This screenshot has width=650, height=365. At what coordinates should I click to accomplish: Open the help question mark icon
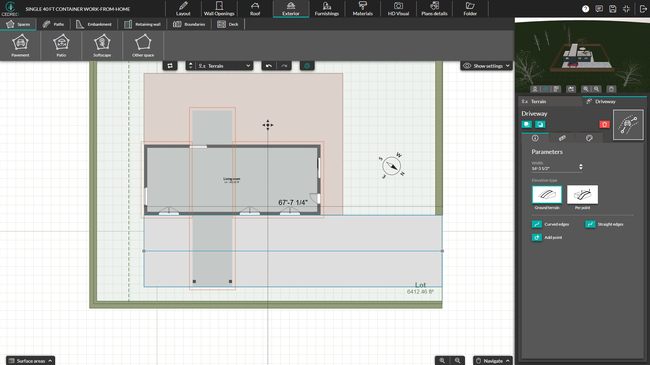[585, 9]
